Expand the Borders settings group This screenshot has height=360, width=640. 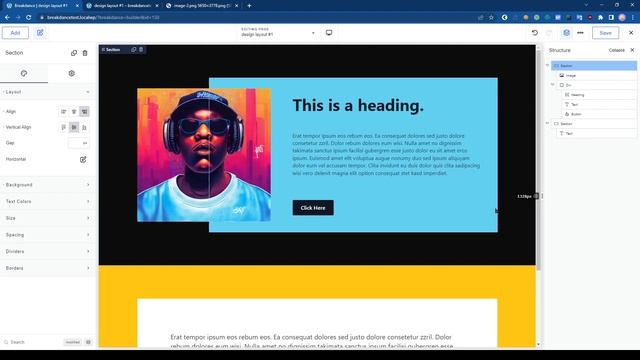coord(48,268)
